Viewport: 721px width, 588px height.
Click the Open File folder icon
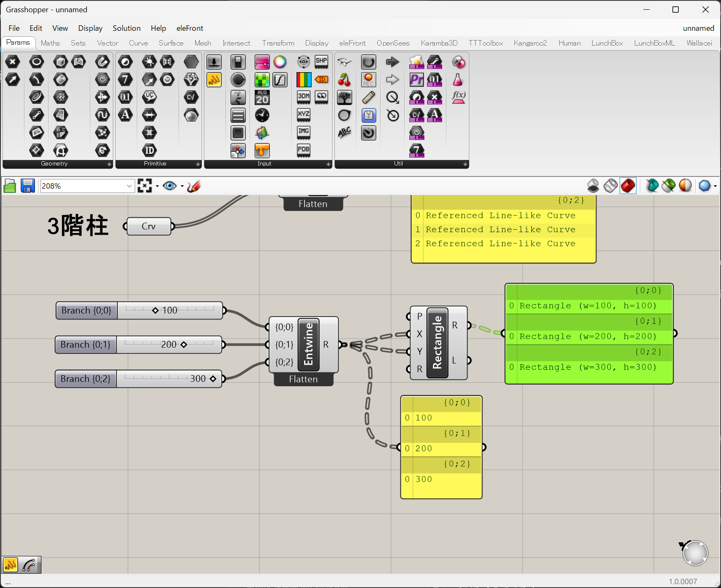pos(10,186)
